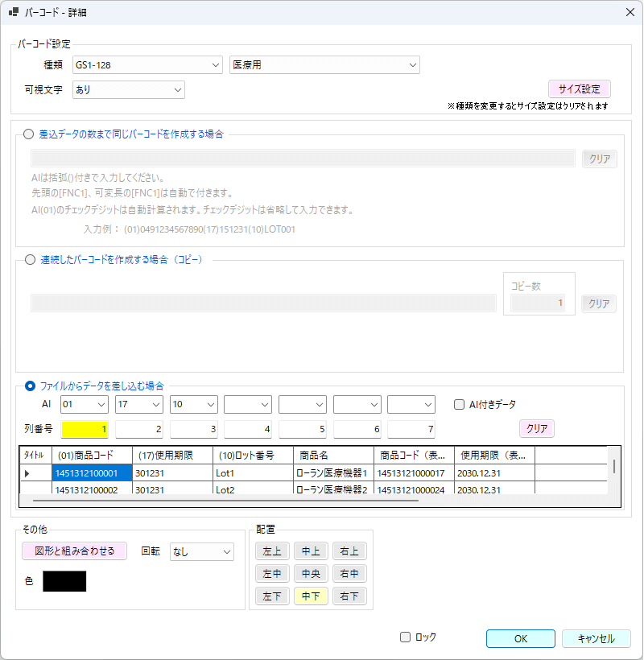
Task: Click the サイズ設定 button
Action: [581, 89]
